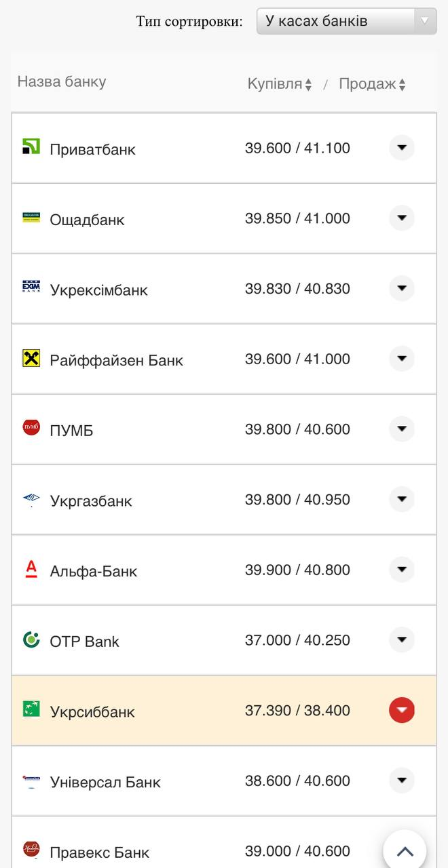The height and width of the screenshot is (868, 448).
Task: Click the Райффайзен Банк yellow logo
Action: pyautogui.click(x=31, y=358)
